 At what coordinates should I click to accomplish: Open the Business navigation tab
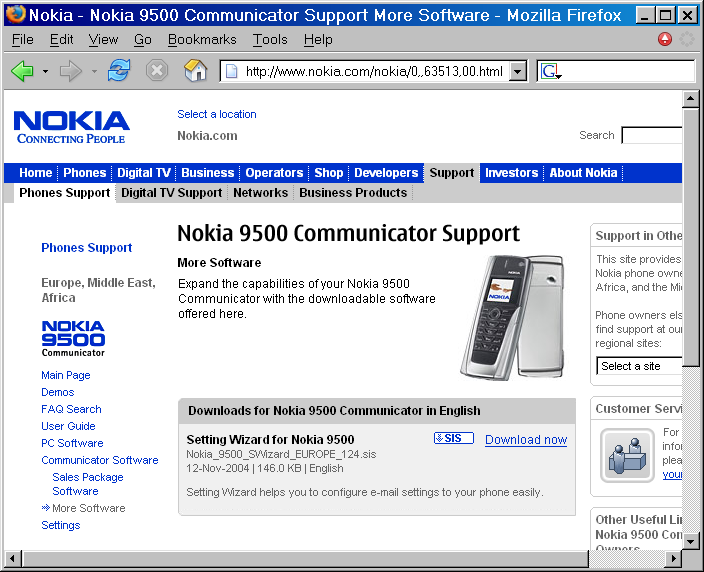(207, 173)
